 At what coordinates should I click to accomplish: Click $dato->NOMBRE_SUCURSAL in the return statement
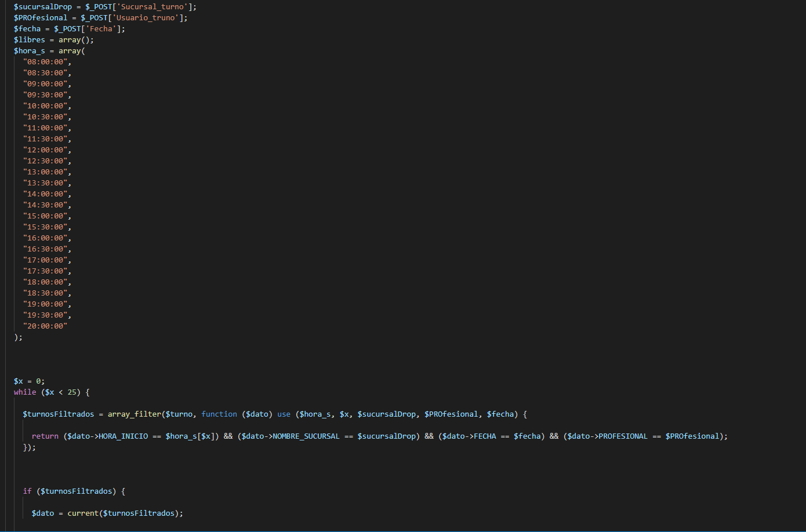click(291, 436)
